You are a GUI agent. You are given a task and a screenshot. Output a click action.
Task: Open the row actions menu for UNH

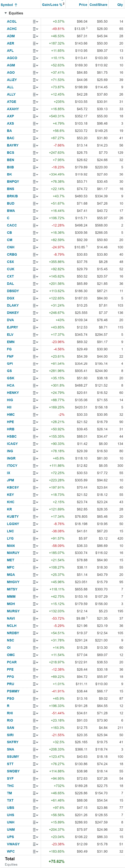35,822
